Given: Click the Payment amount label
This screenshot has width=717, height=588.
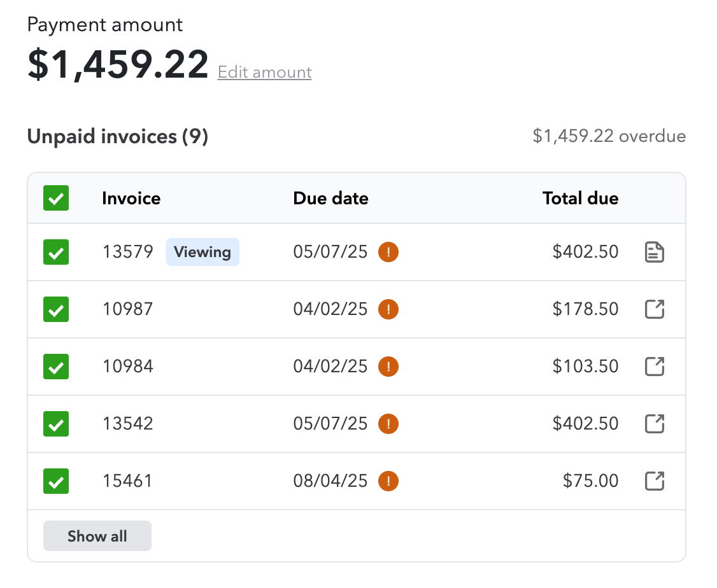Looking at the screenshot, I should tap(104, 25).
